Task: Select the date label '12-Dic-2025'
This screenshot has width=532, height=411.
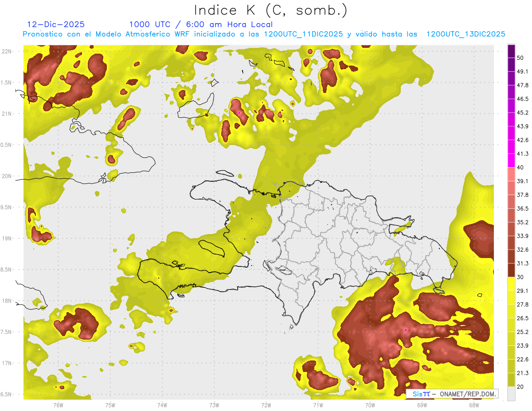Action: 56,24
